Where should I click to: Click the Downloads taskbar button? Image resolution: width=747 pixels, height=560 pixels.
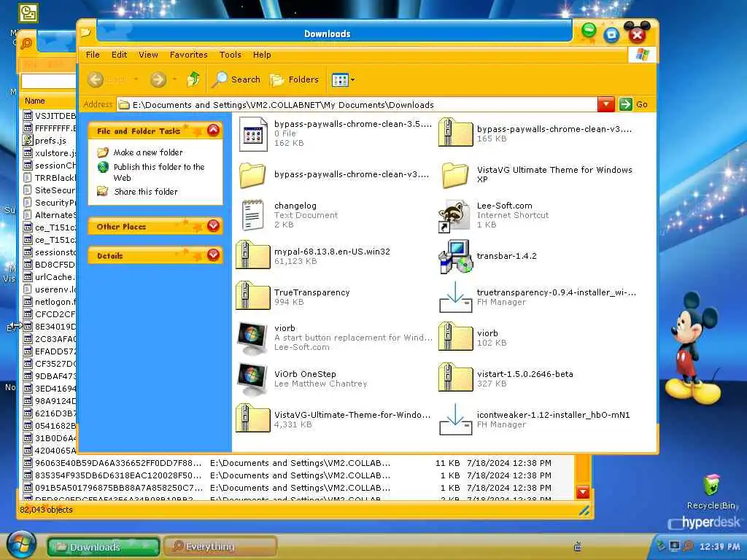coord(104,547)
